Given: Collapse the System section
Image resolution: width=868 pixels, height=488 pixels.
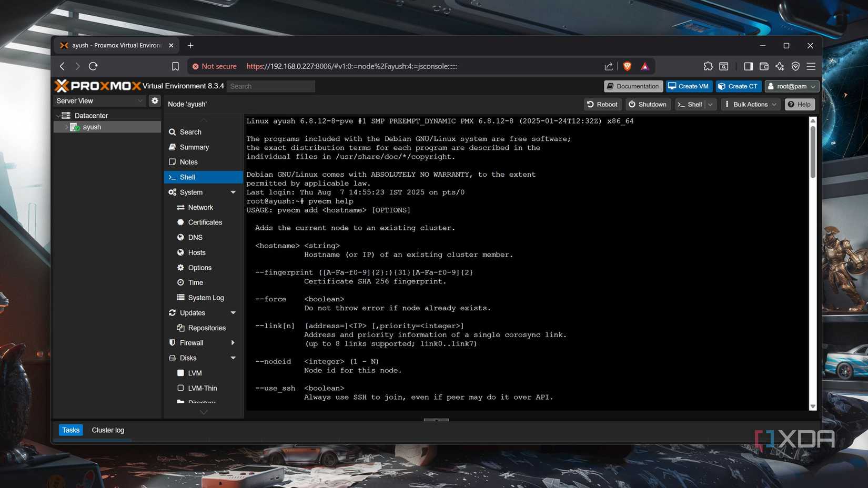Looking at the screenshot, I should point(233,192).
